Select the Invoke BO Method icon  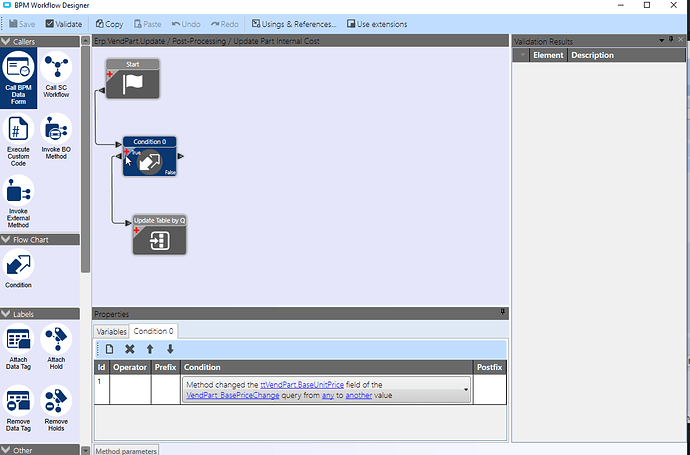[x=56, y=136]
